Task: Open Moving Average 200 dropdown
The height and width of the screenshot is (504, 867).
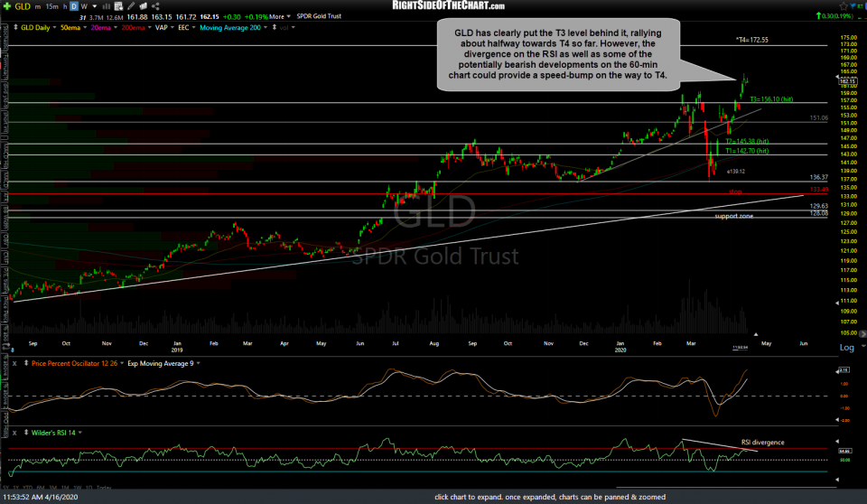Action: (x=266, y=28)
